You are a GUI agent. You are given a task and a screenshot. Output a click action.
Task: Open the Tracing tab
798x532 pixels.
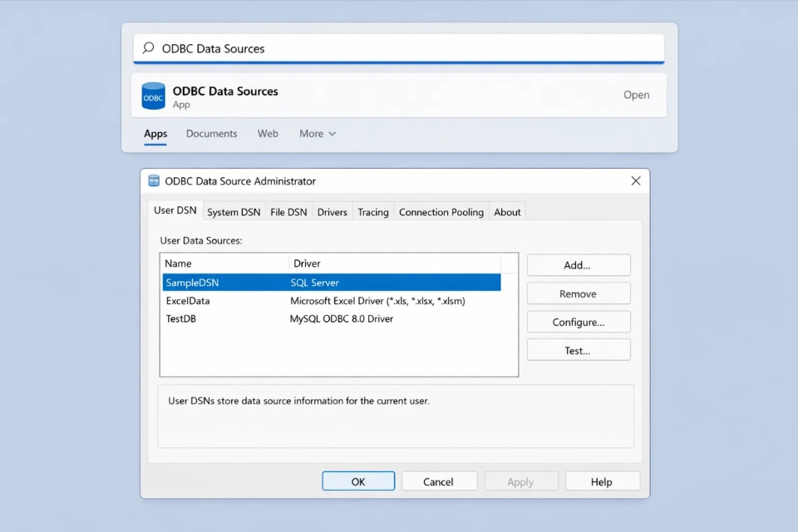(x=372, y=212)
